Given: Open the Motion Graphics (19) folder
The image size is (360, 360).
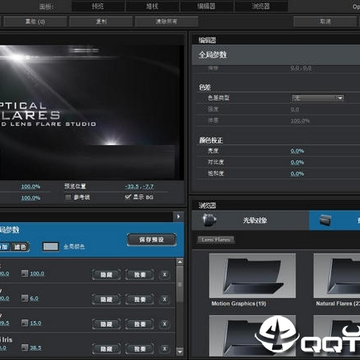Looking at the screenshot, I should pyautogui.click(x=252, y=276).
